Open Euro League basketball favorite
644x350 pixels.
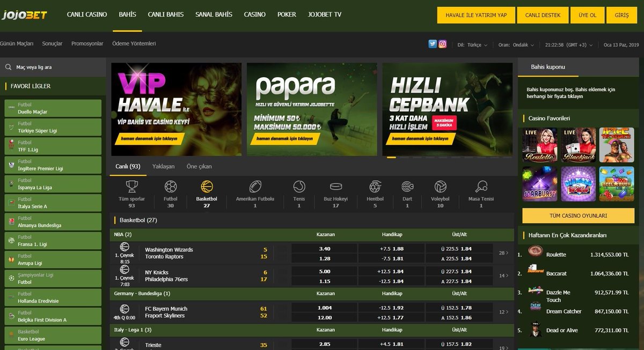point(53,335)
